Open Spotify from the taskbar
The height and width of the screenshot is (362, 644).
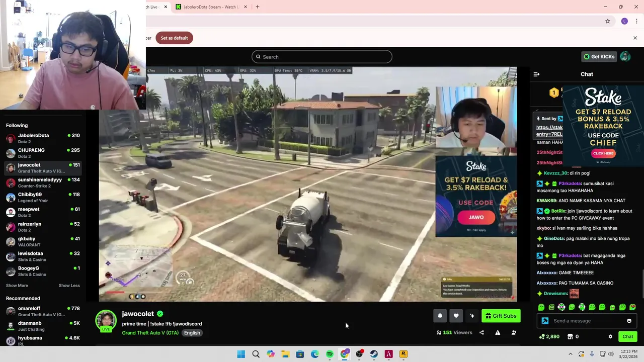point(330,354)
